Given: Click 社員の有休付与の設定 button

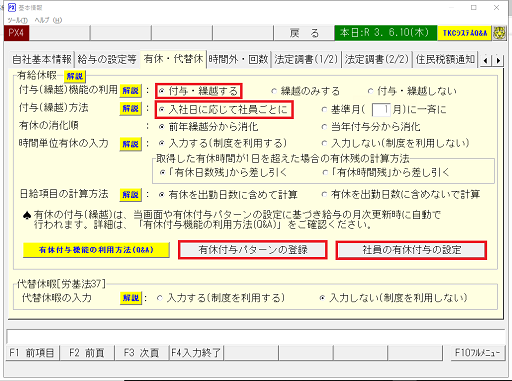Looking at the screenshot, I should pos(411,250).
